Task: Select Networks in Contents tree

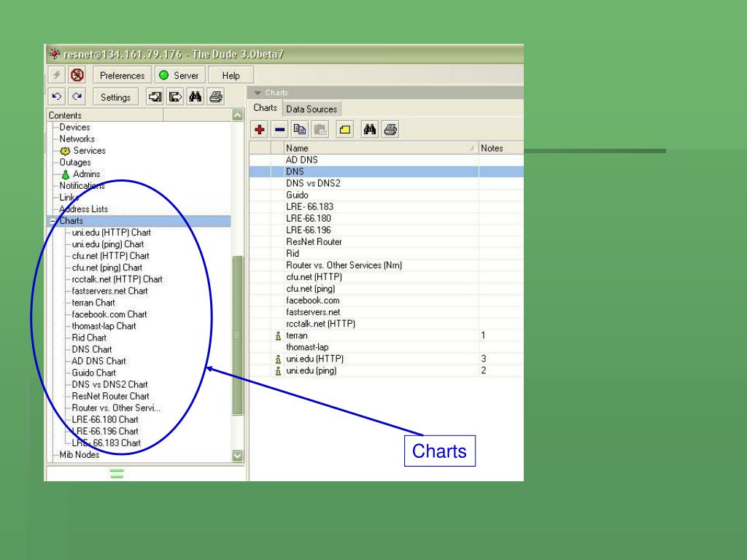Action: tap(77, 139)
